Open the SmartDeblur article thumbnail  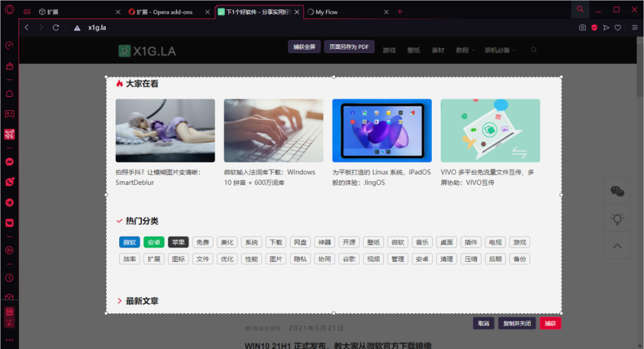click(x=165, y=130)
